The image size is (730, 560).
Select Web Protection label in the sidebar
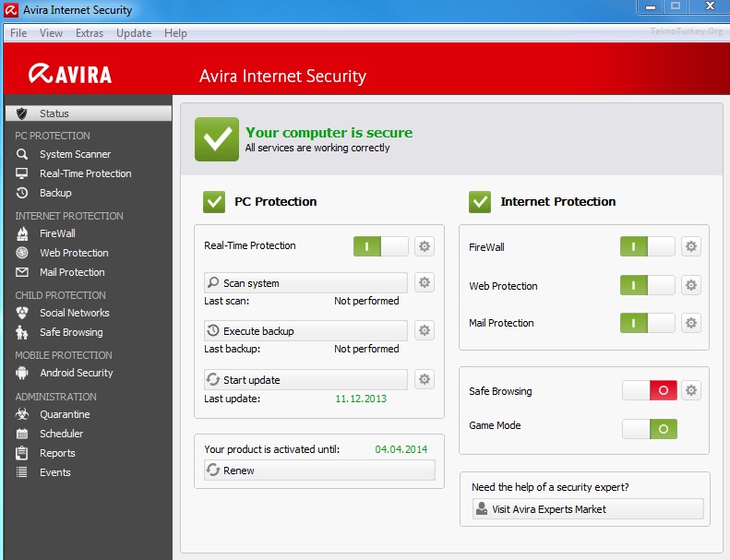coord(74,253)
